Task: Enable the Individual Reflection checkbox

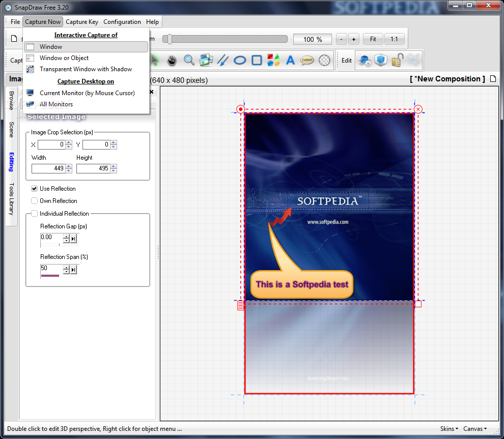Action: coord(35,214)
